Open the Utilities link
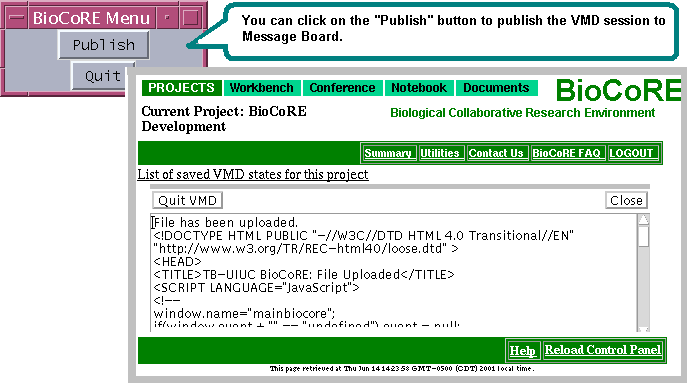689x387 pixels. pos(440,153)
